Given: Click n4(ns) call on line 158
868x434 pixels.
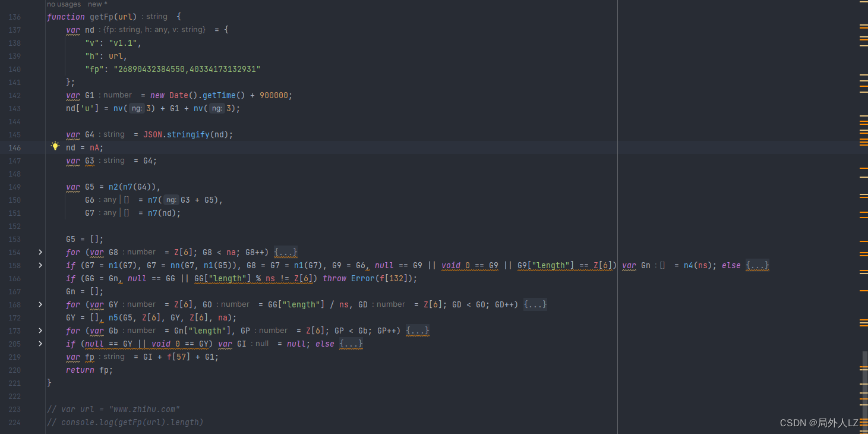Looking at the screenshot, I should click(697, 265).
